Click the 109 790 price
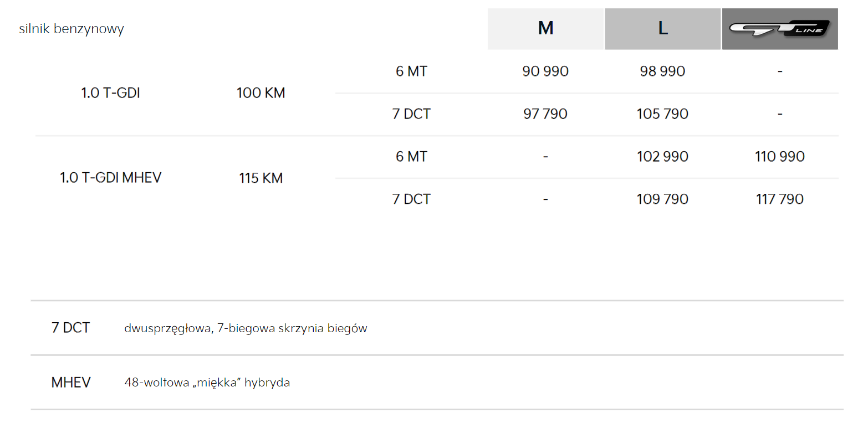 coord(662,199)
